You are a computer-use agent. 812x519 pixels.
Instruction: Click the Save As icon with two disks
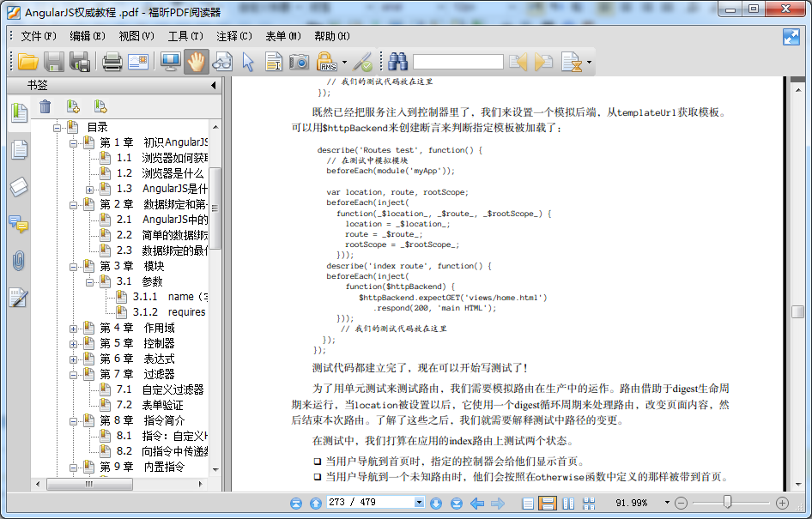(80, 62)
